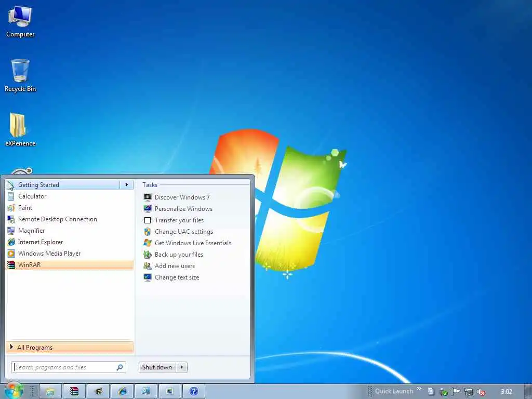Click the WinRAR books icon on taskbar
This screenshot has height=399, width=532.
click(74, 392)
